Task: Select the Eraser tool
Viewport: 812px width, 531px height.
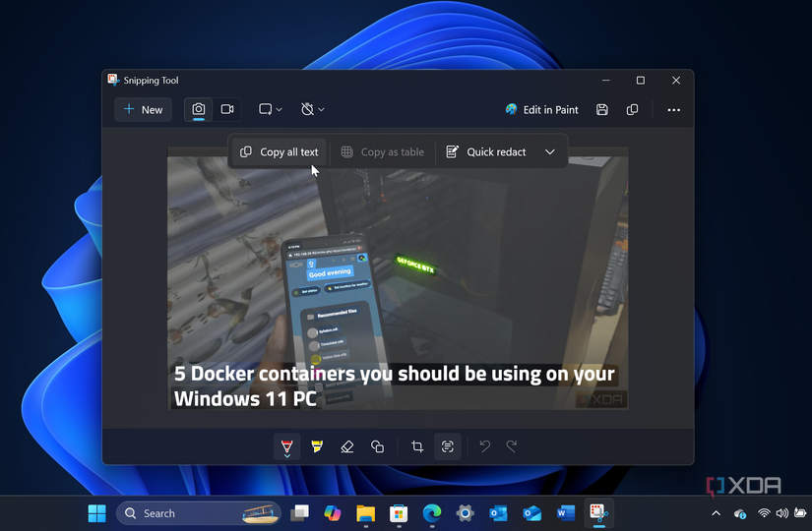Action: click(347, 446)
